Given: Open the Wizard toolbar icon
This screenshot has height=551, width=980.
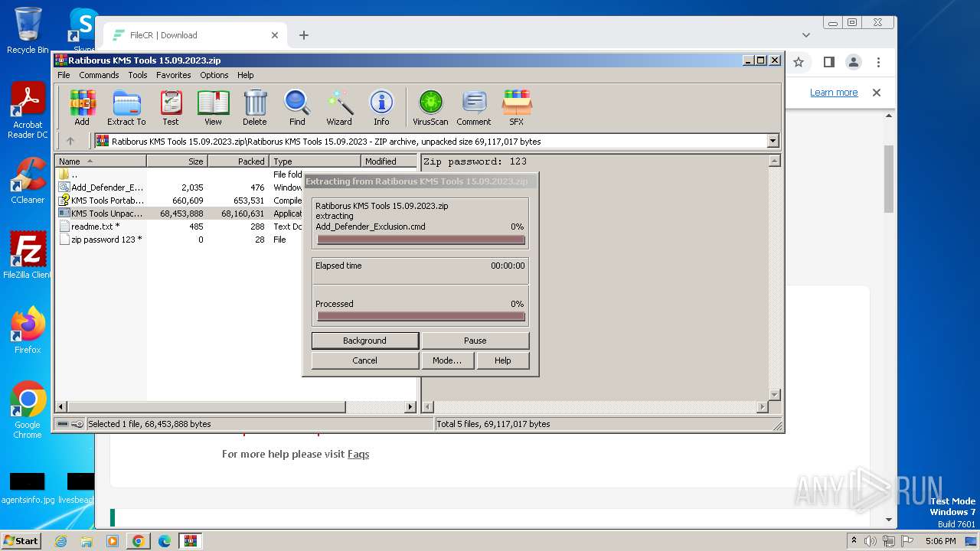Looking at the screenshot, I should point(339,108).
